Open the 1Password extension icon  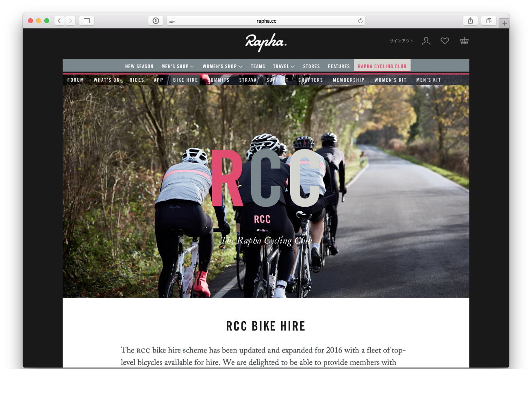tap(156, 21)
